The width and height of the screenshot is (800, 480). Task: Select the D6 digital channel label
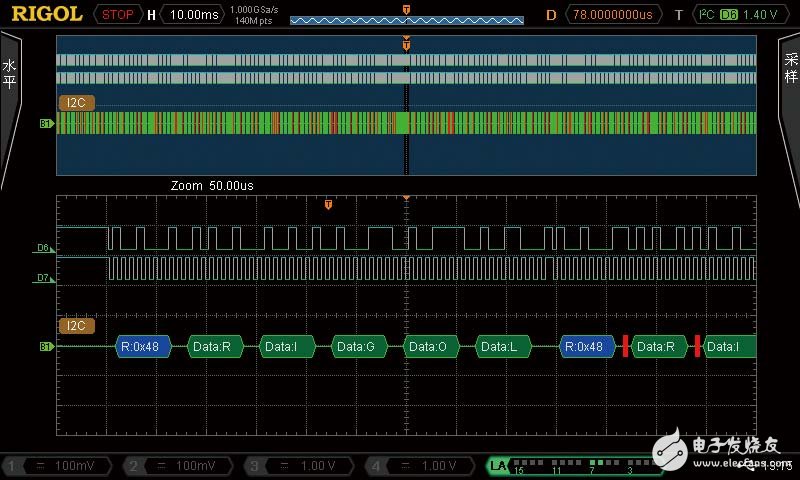click(x=43, y=247)
